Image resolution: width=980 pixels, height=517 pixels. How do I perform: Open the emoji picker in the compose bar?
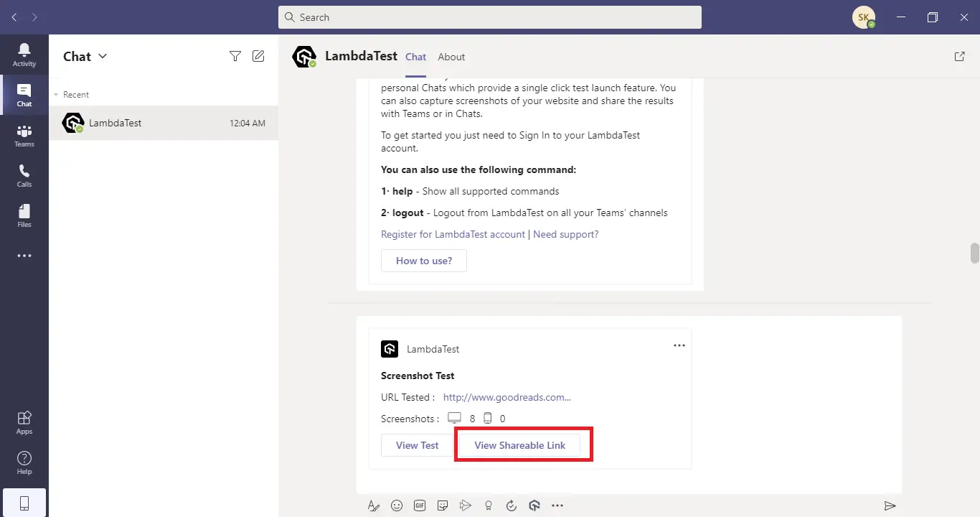pos(397,505)
